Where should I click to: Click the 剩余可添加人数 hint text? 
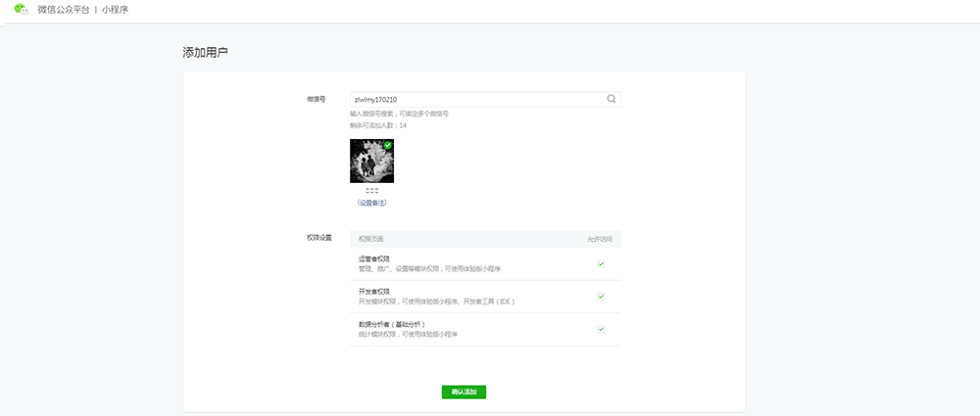pyautogui.click(x=378, y=125)
